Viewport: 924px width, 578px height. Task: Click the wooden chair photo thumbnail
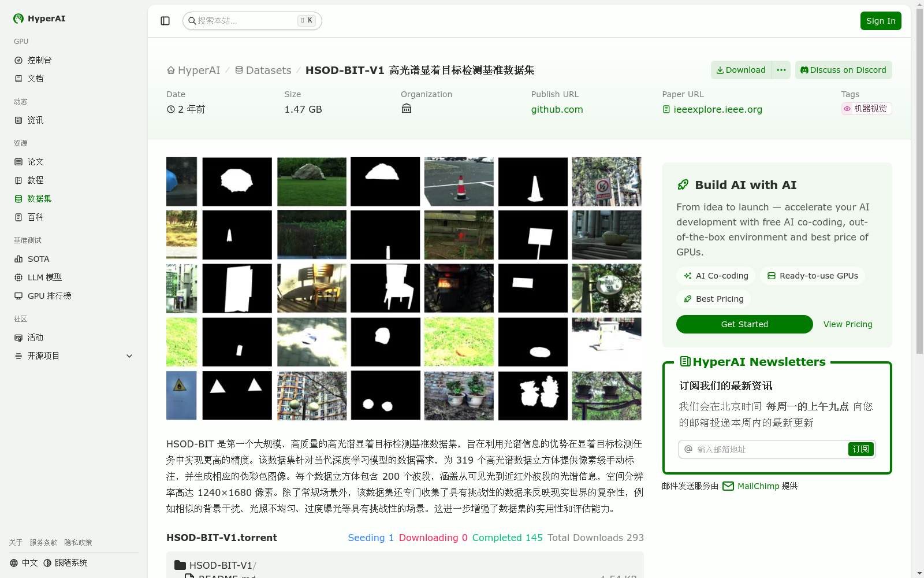(312, 288)
